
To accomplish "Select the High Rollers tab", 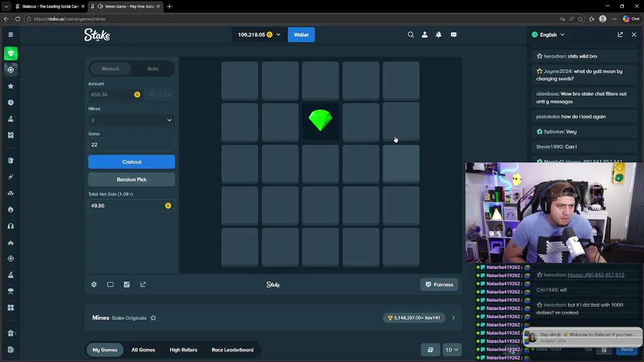I will (x=183, y=350).
